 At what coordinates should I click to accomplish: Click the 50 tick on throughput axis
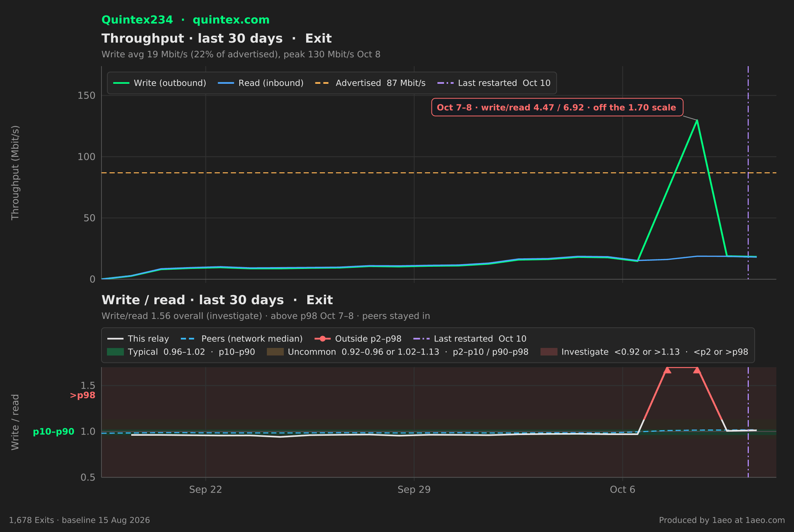(x=89, y=218)
